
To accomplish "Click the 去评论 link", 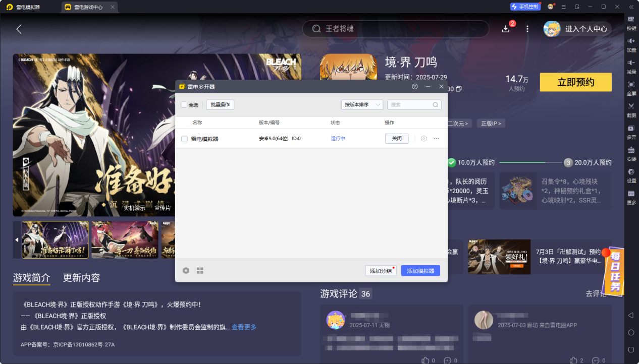I will point(596,293).
